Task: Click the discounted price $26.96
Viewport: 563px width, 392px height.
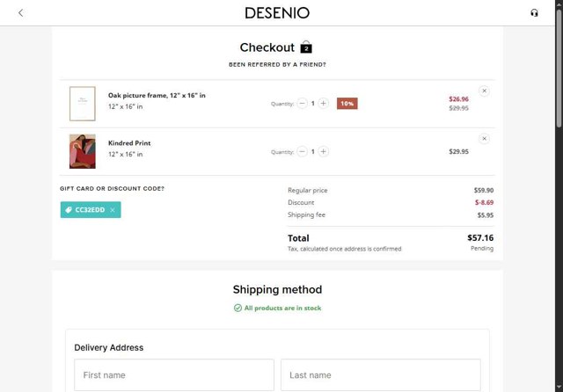Action: [458, 99]
